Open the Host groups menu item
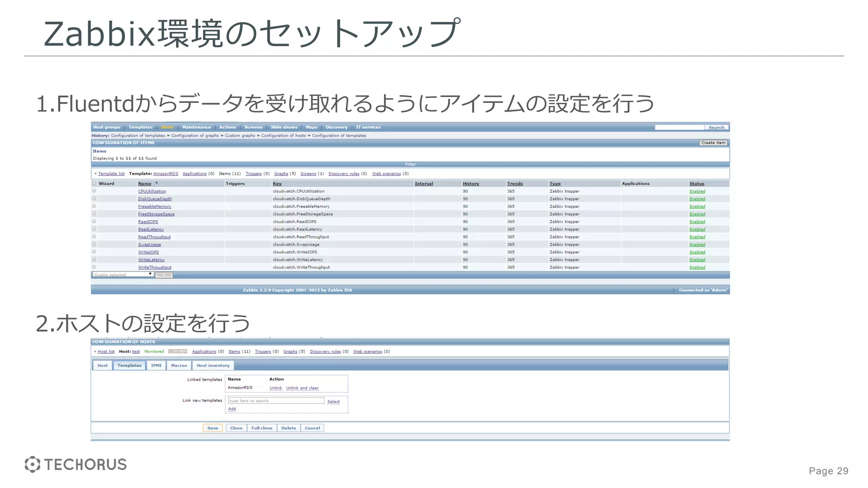Screen dimensions: 868x488 click(x=106, y=127)
